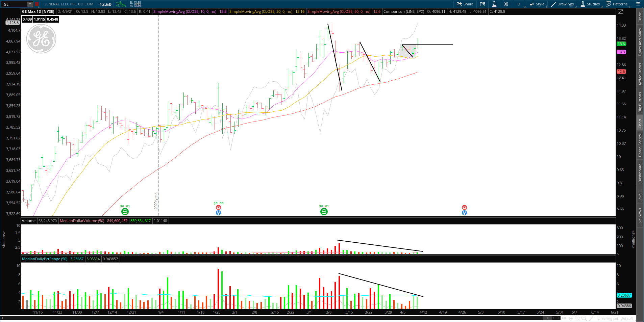This screenshot has height=322, width=644.
Task: Click the lightbulb event icon near 1/25
Action: pyautogui.click(x=218, y=213)
